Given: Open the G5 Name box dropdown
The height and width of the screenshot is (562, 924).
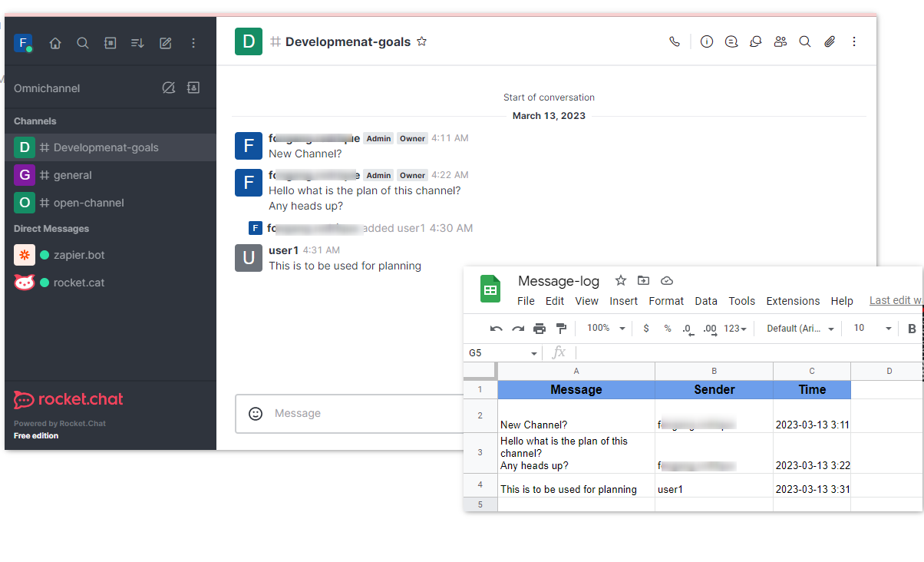Looking at the screenshot, I should pos(534,353).
